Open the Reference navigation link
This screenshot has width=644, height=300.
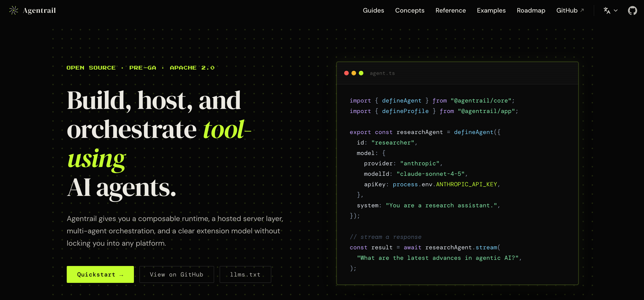pos(450,11)
